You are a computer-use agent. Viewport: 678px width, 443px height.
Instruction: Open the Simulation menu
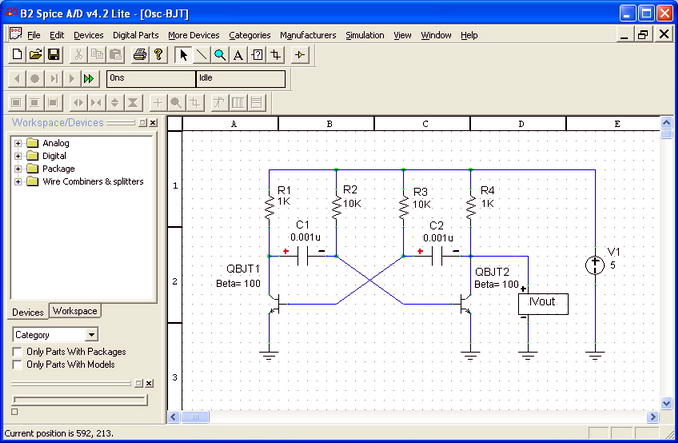pyautogui.click(x=364, y=35)
